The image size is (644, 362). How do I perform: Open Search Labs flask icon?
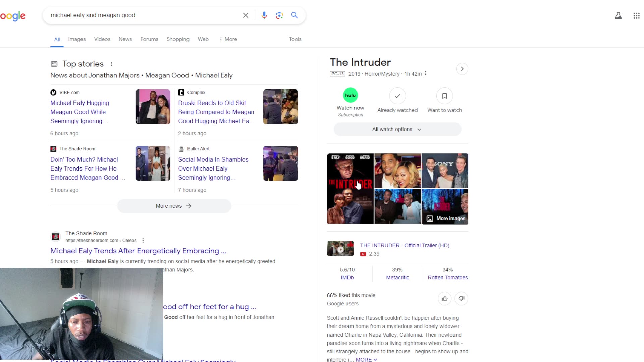click(618, 16)
